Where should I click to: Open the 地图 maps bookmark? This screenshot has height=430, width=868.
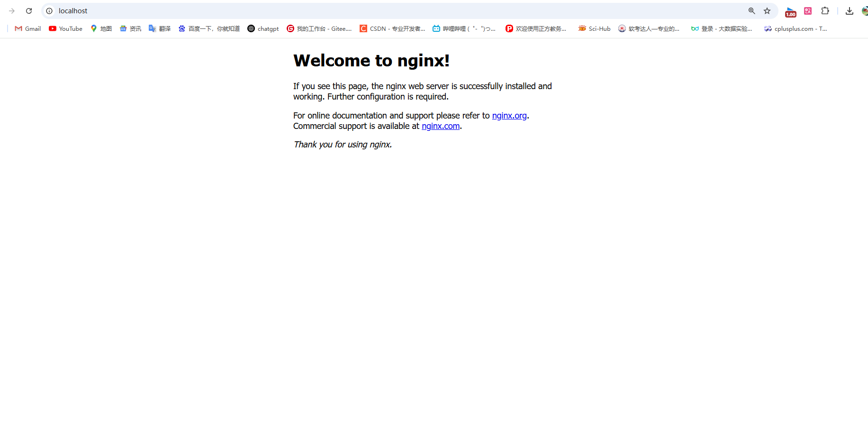(101, 28)
